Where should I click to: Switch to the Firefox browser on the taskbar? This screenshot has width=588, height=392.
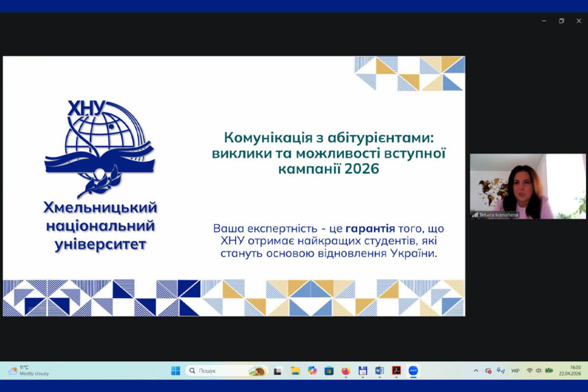pyautogui.click(x=345, y=371)
